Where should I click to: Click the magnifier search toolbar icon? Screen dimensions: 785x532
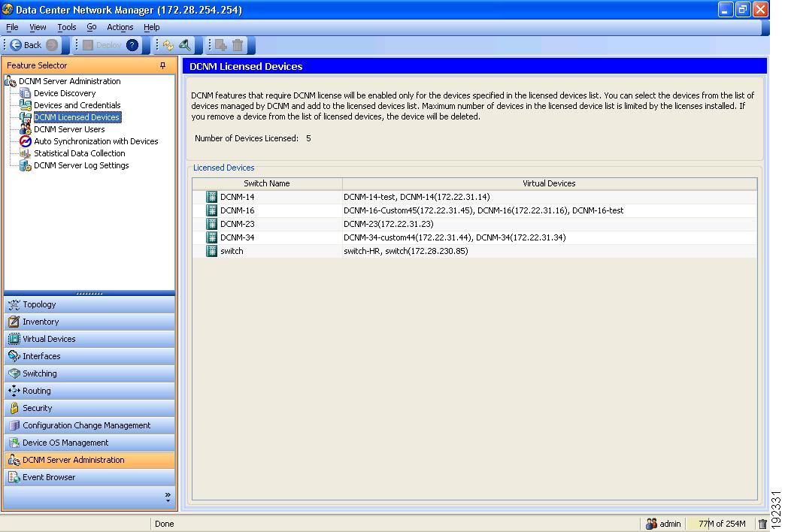point(185,45)
